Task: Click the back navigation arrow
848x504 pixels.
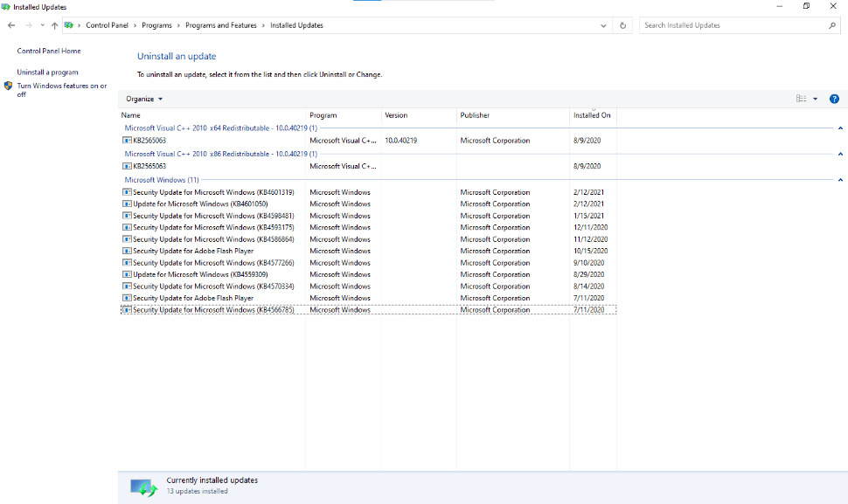Action: click(x=11, y=25)
